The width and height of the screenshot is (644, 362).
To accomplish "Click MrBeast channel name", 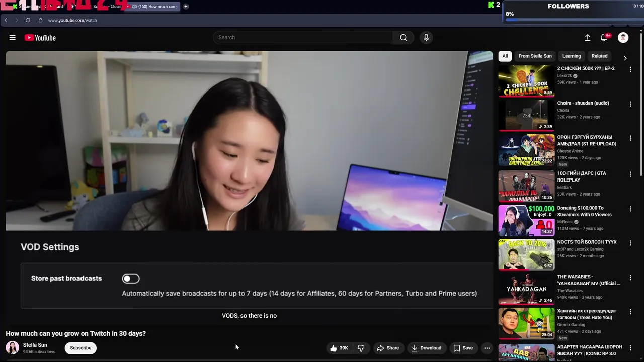I will 566,222.
